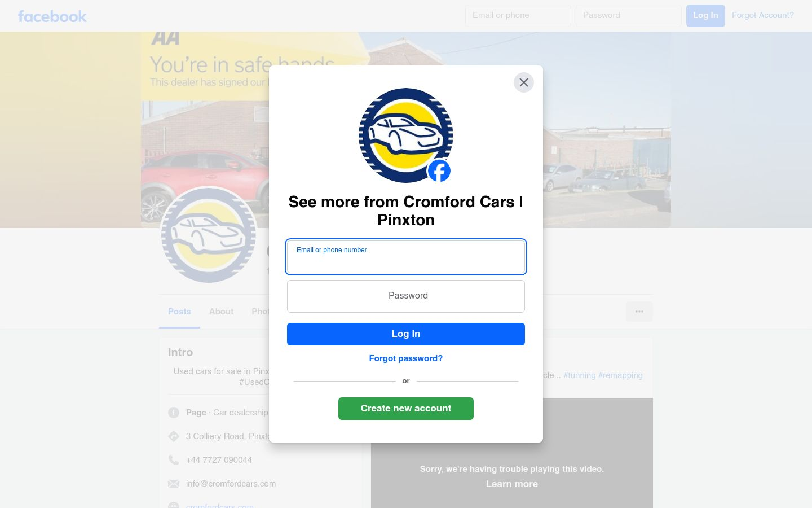Click the Password field in the dialog
The height and width of the screenshot is (508, 812).
coord(406,296)
